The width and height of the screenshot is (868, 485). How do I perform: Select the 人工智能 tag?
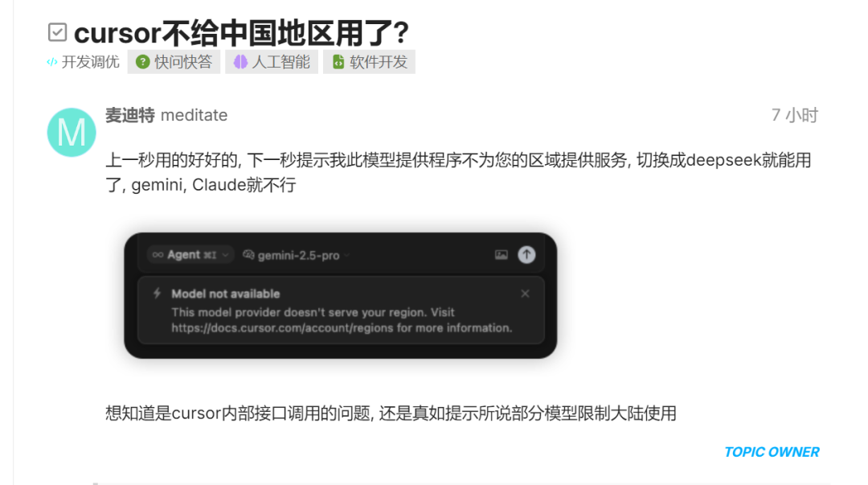[272, 61]
